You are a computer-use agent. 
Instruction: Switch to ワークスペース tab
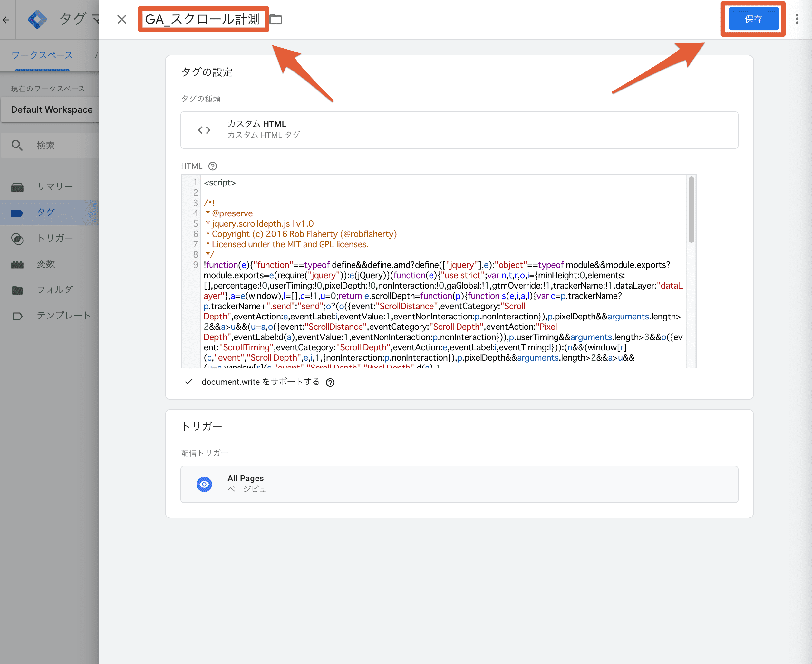[42, 55]
